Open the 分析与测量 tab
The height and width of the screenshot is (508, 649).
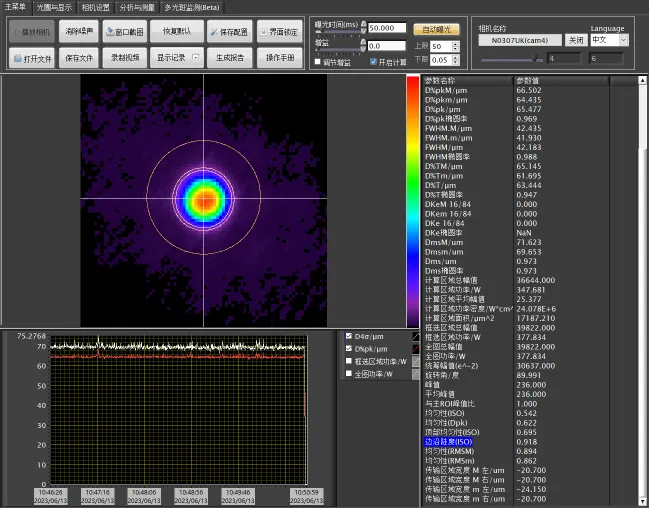click(137, 7)
